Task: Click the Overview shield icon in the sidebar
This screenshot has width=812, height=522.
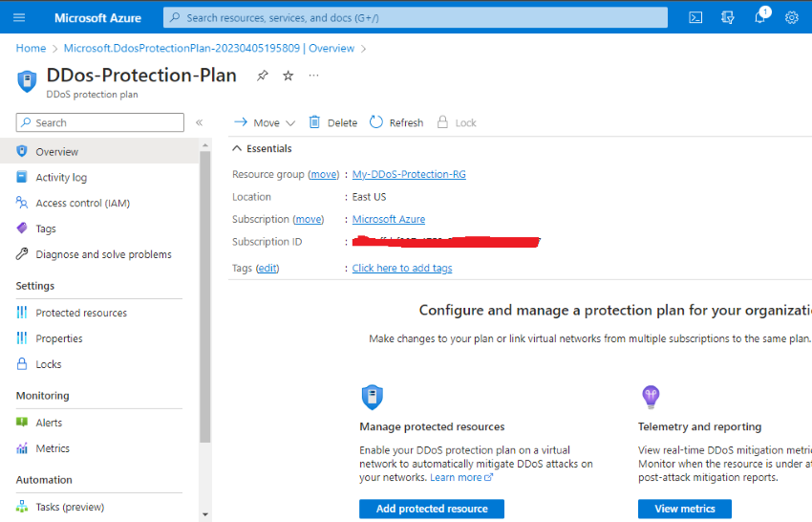Action: 22,151
